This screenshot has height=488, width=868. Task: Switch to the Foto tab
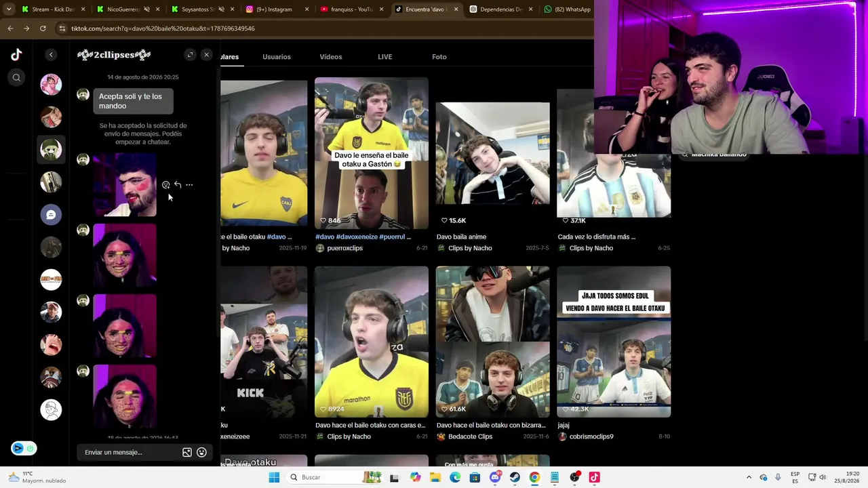pos(439,57)
